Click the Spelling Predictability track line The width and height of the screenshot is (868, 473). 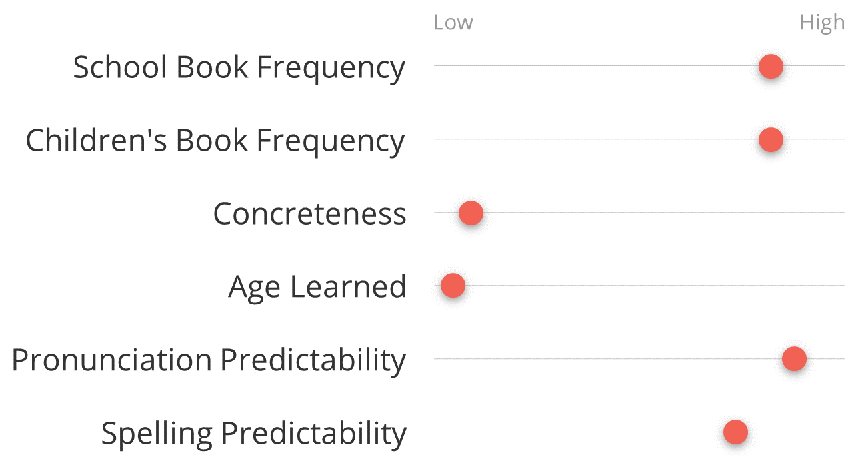tap(639, 432)
